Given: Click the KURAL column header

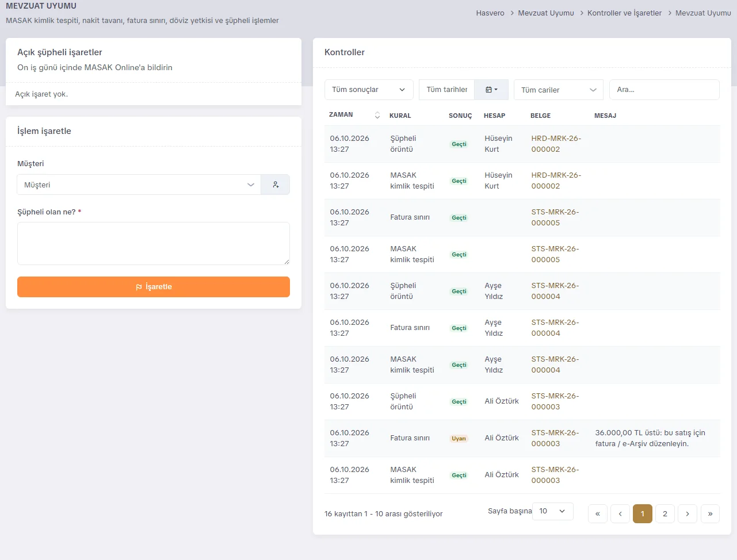Looking at the screenshot, I should [x=400, y=116].
